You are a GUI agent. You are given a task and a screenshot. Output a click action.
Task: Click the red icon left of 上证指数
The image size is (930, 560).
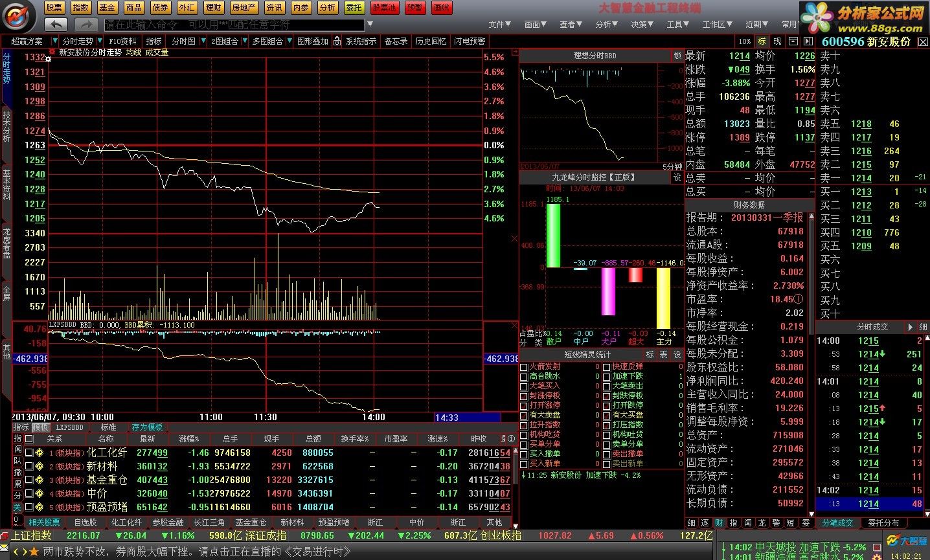(x=5, y=536)
